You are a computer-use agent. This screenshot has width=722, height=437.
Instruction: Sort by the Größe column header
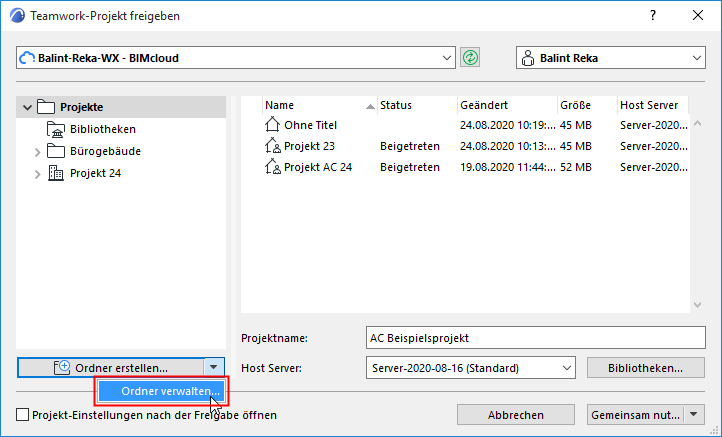coord(587,105)
